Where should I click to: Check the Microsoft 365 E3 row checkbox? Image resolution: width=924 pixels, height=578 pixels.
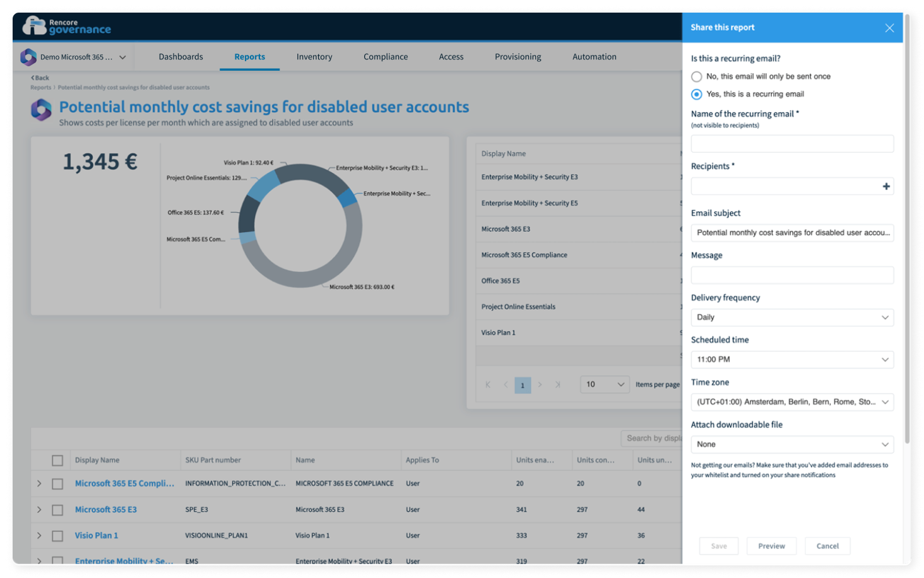point(57,510)
